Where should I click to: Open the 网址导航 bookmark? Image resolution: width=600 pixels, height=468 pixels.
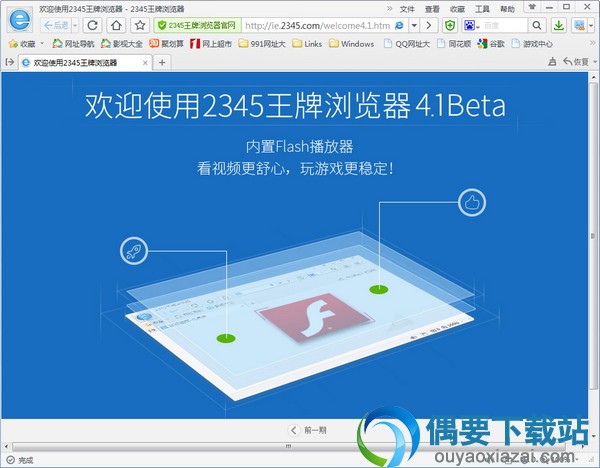click(x=73, y=44)
